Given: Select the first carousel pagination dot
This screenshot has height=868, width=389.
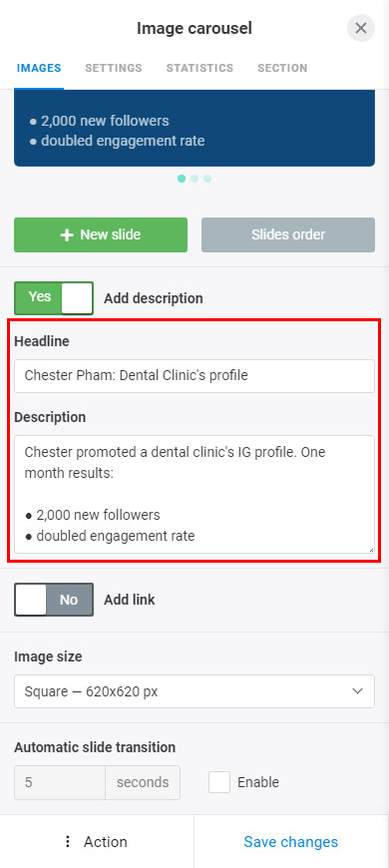Looking at the screenshot, I should 182,179.
